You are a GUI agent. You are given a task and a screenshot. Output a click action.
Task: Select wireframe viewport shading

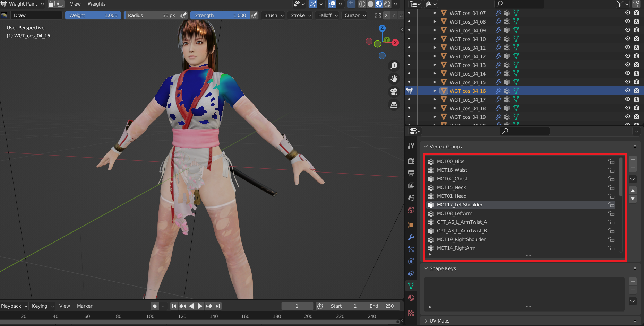362,4
